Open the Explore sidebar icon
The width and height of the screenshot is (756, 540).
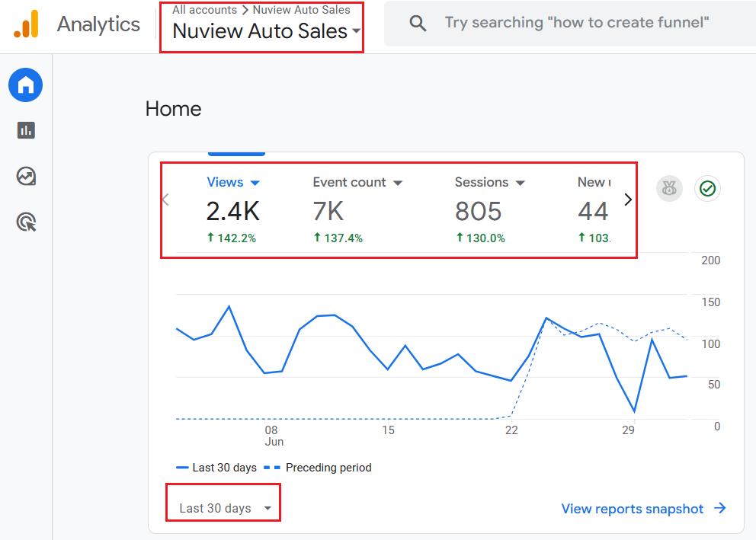point(26,177)
